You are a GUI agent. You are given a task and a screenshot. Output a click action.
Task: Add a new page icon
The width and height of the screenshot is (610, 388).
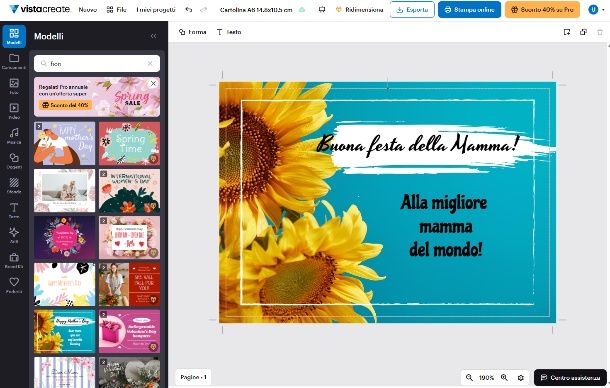coord(567,32)
